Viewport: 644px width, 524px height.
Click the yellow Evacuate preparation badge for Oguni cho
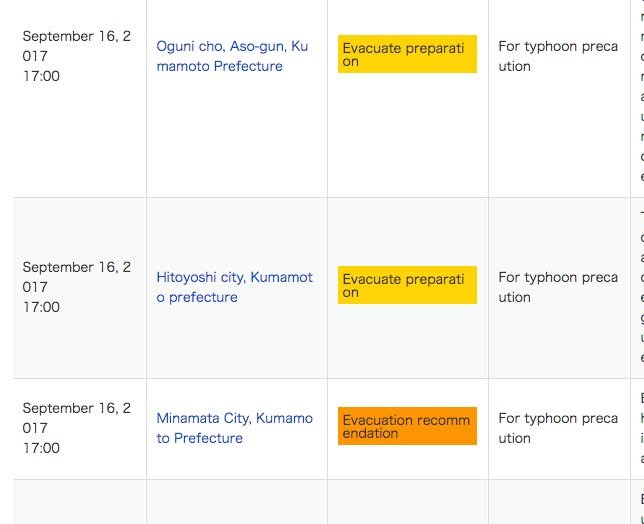point(407,54)
